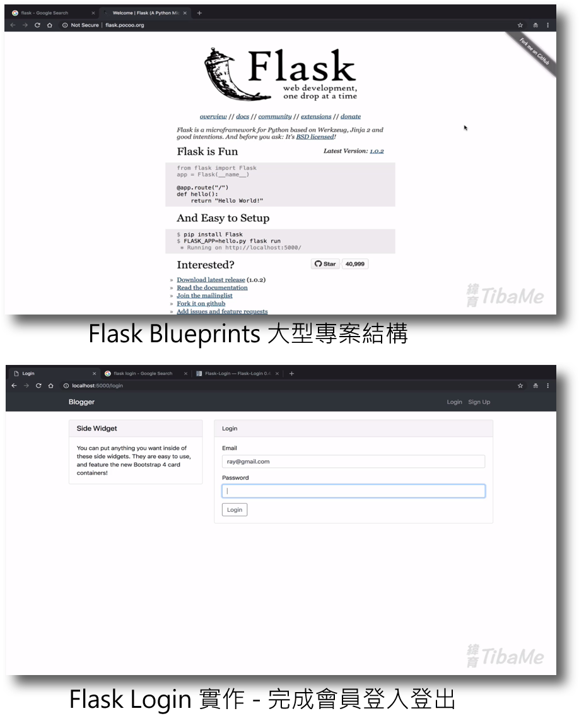Click 'Read the documentation' link
579x728 pixels.
pos(213,288)
